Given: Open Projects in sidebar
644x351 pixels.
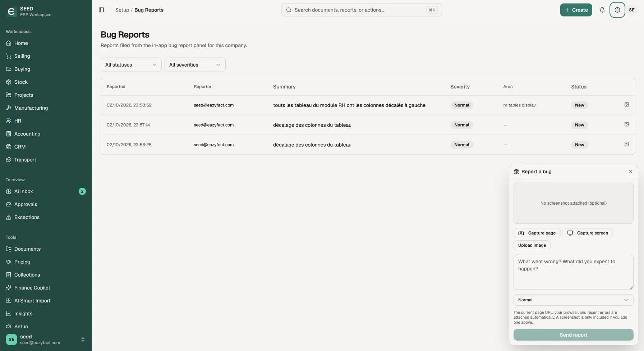Looking at the screenshot, I should [46, 95].
